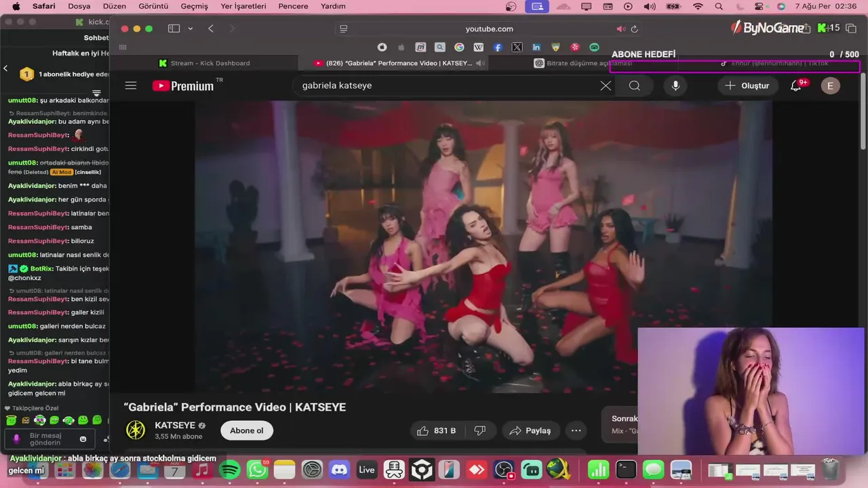Select the headphones Kick emote

click(x=40, y=420)
